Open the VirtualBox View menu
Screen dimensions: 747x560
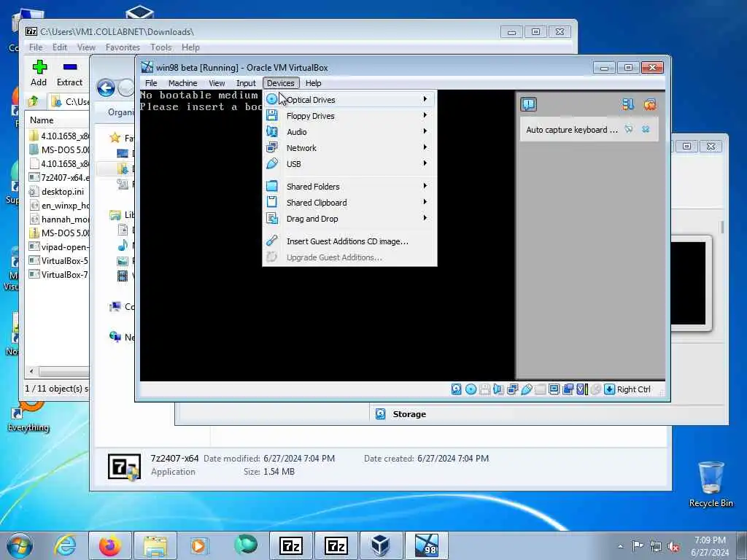(x=217, y=83)
